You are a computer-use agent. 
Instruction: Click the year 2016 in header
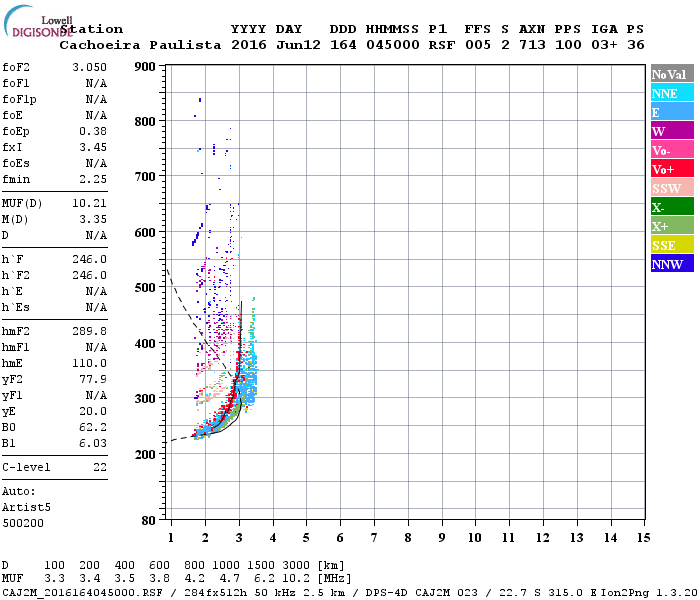click(x=249, y=45)
